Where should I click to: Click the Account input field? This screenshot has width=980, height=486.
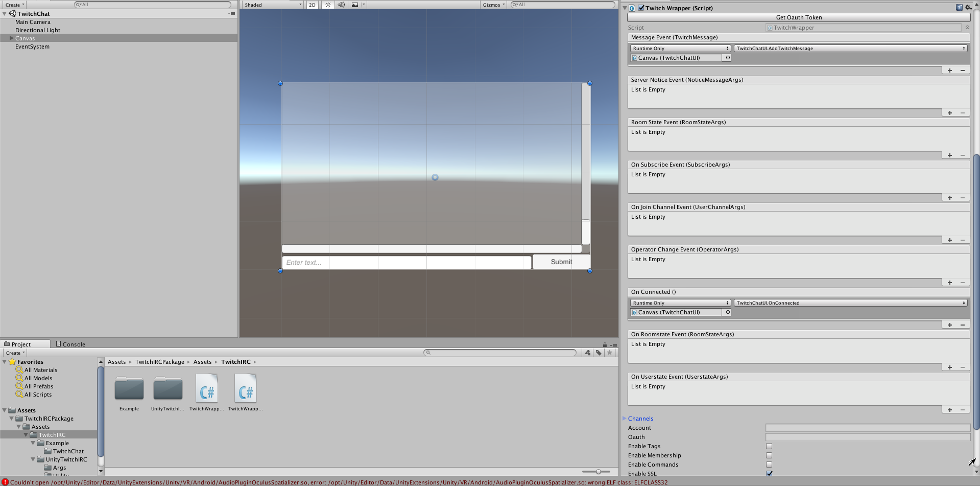868,428
